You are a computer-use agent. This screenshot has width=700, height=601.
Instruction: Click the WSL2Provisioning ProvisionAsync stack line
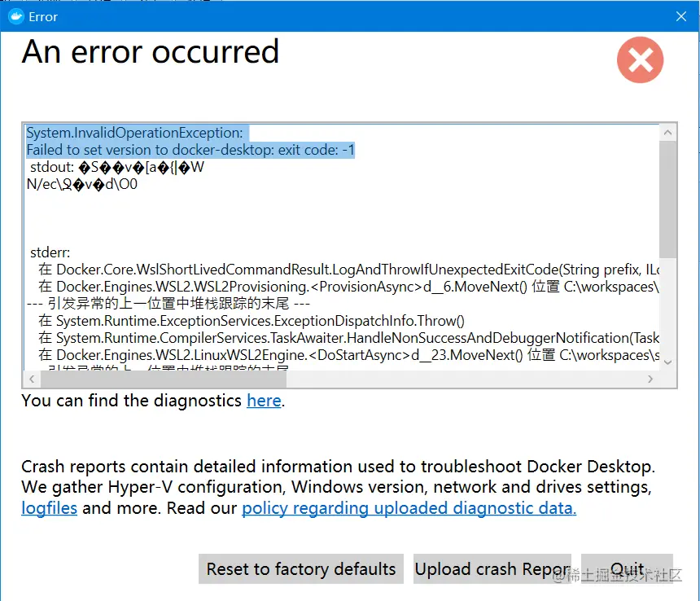(348, 287)
